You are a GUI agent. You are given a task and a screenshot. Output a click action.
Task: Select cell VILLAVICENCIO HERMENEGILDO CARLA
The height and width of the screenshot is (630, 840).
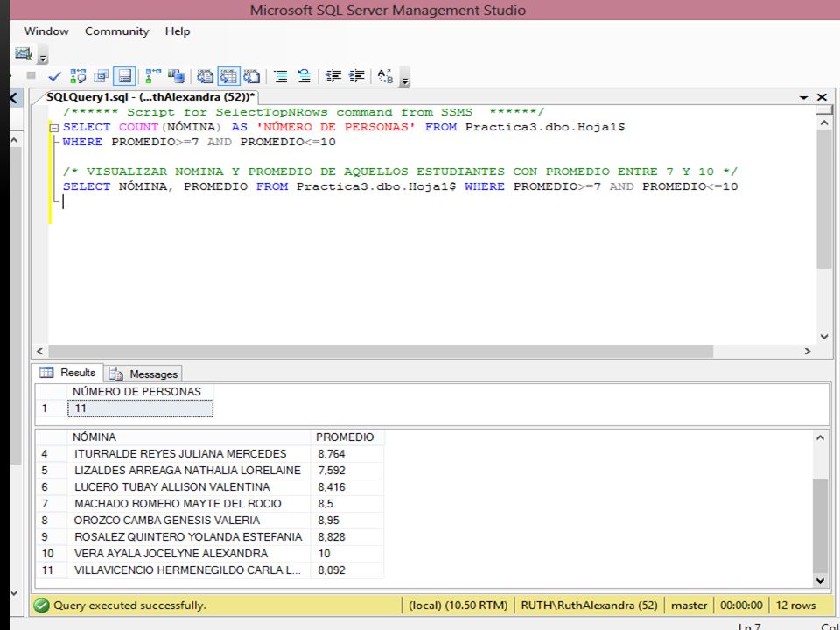point(189,570)
